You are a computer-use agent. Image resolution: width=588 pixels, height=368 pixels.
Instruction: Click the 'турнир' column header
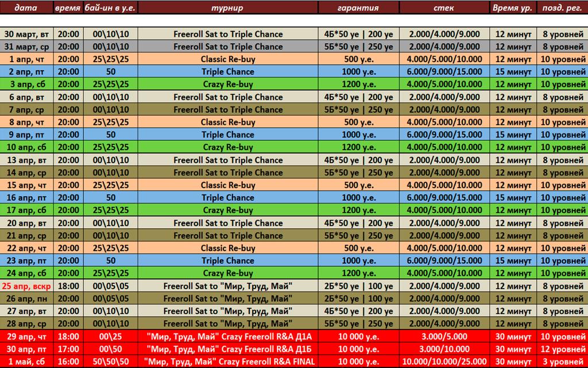[x=227, y=7]
